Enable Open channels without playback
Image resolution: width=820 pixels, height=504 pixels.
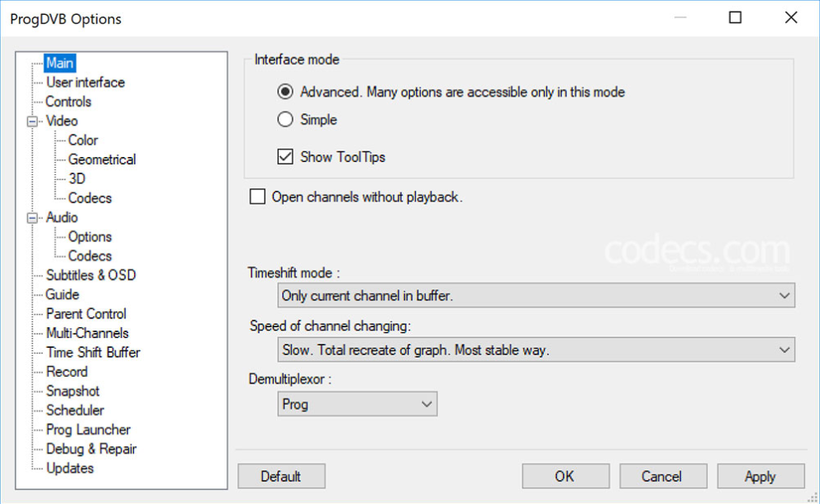point(258,197)
